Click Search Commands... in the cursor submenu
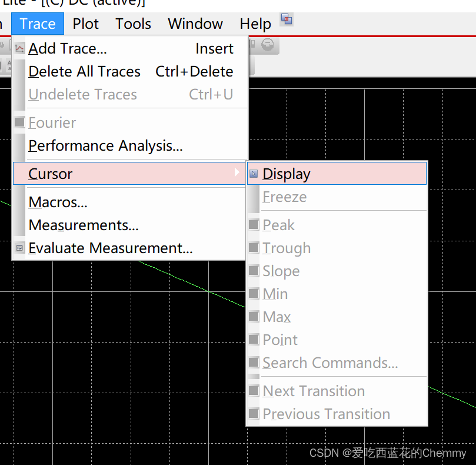The height and width of the screenshot is (465, 476). point(330,363)
